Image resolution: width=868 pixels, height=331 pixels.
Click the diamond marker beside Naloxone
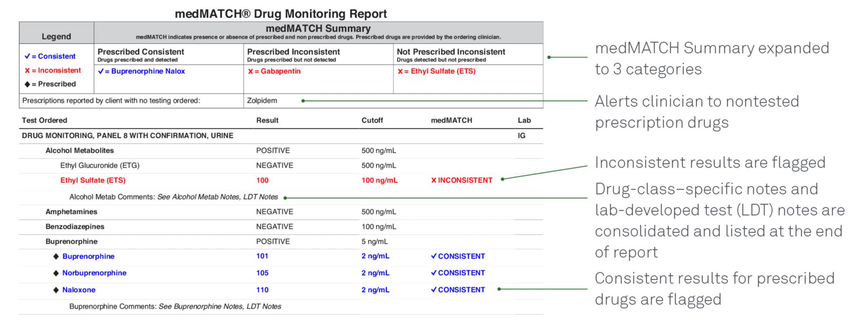(56, 290)
